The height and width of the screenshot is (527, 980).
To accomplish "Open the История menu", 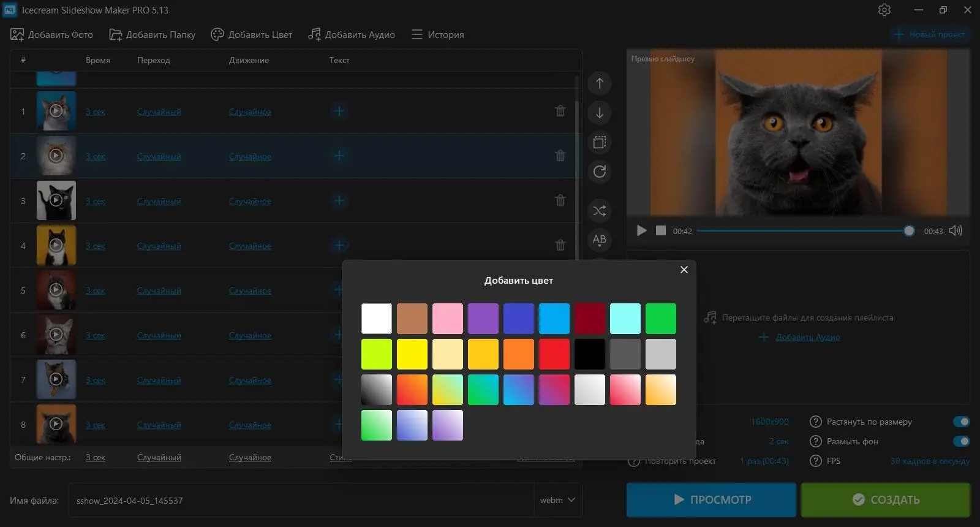I will point(437,34).
